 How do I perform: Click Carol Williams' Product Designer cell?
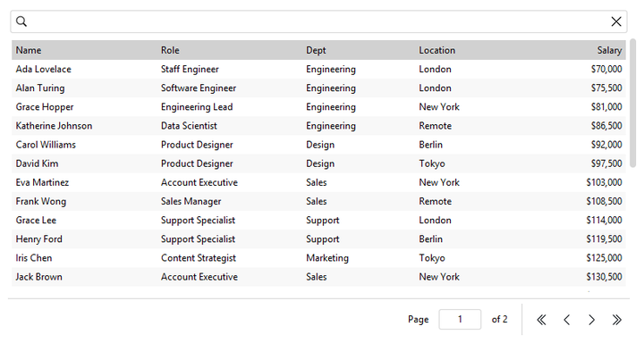(x=229, y=145)
